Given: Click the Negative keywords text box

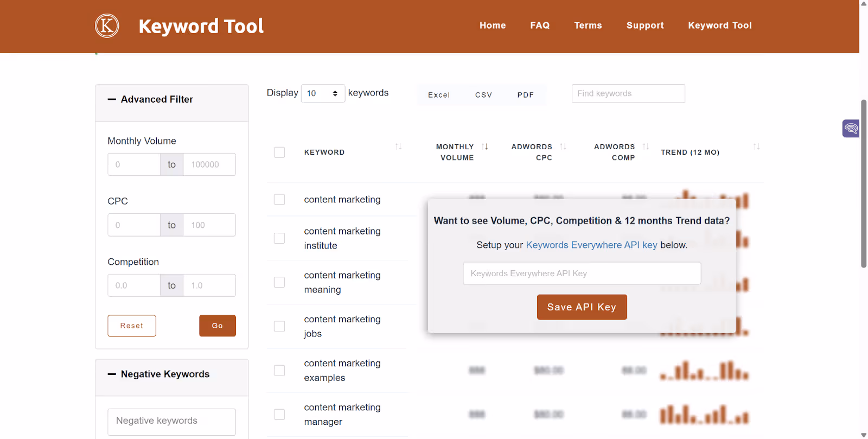Looking at the screenshot, I should (x=171, y=422).
